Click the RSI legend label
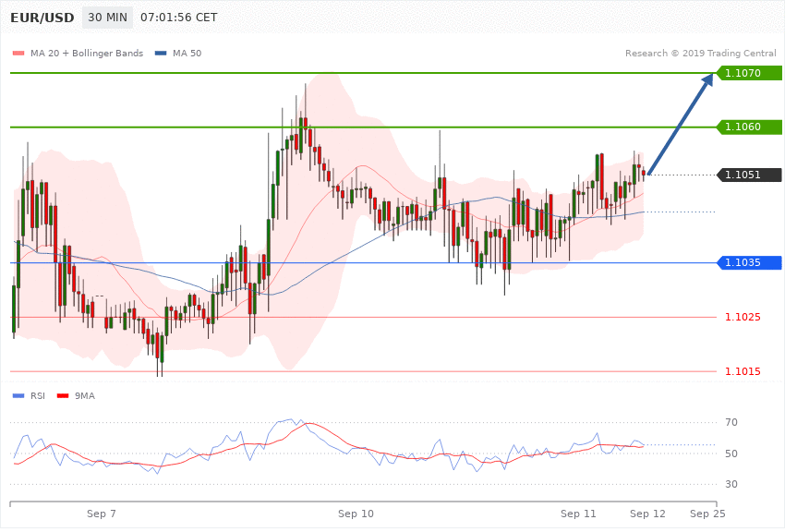The image size is (785, 532). [x=38, y=396]
